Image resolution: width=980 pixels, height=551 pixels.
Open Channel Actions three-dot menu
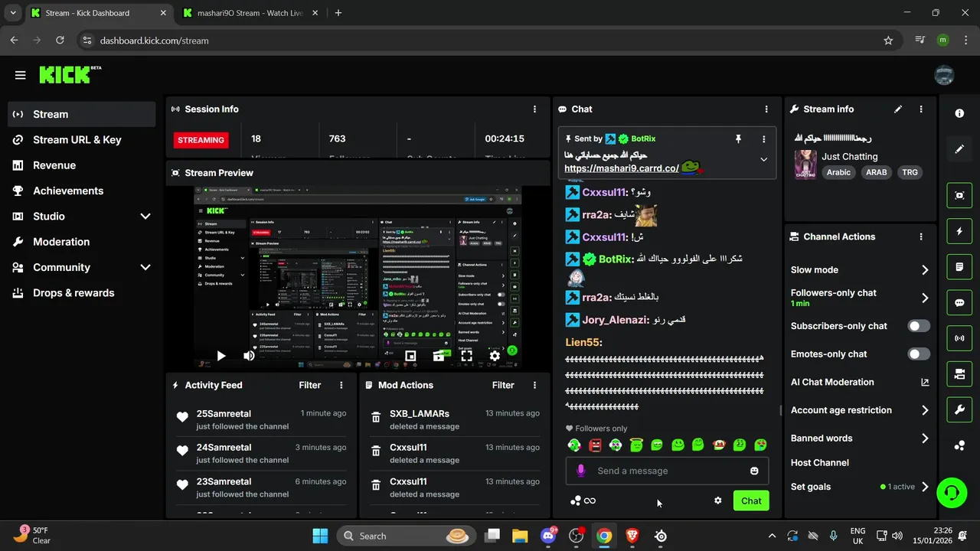coord(921,237)
